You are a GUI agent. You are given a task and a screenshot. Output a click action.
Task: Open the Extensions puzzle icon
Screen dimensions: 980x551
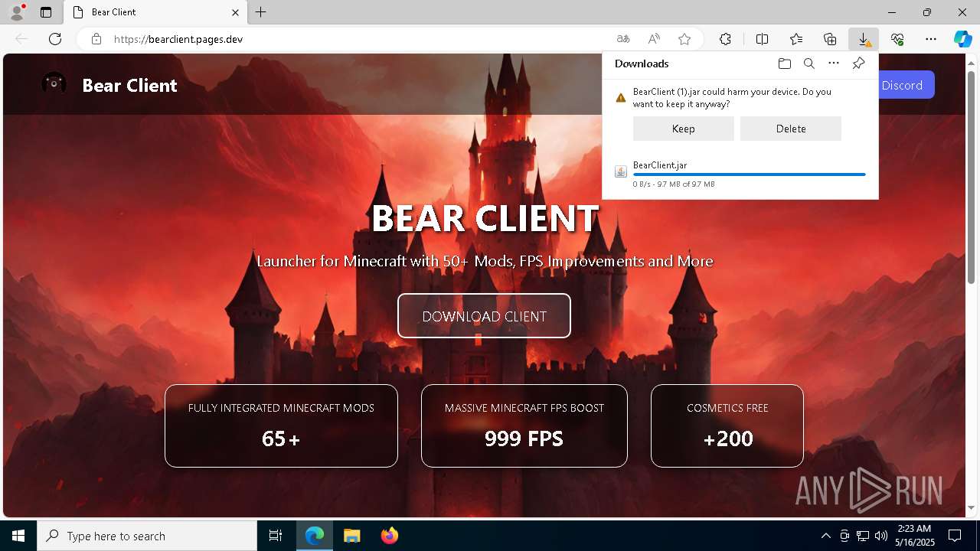(x=725, y=39)
